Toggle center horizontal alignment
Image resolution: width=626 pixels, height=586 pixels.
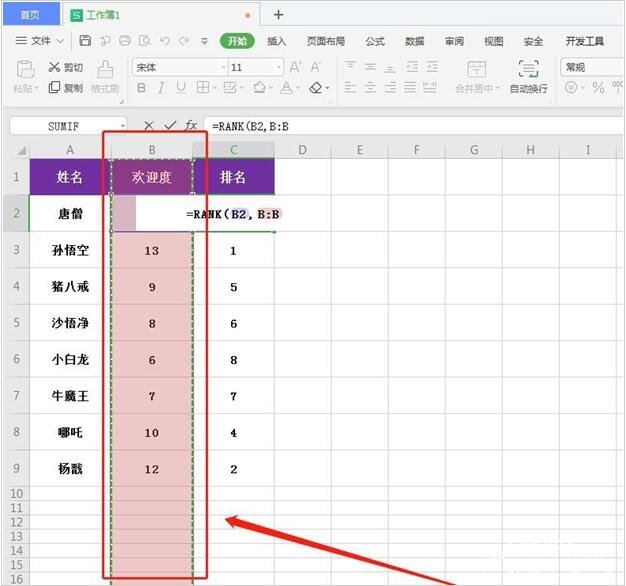[x=370, y=87]
